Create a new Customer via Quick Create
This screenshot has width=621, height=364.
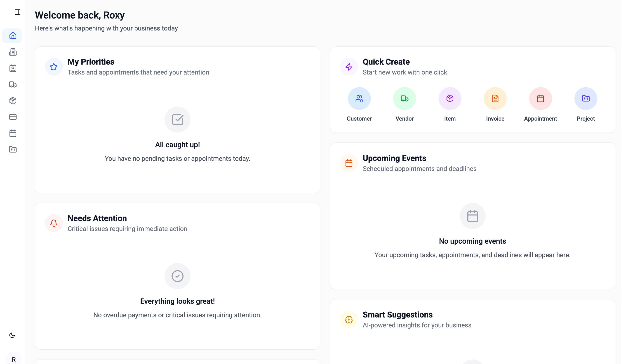359,98
